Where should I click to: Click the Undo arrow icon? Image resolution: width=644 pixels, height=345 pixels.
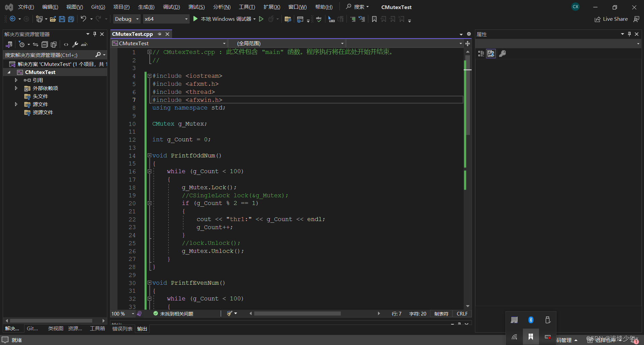coord(83,19)
